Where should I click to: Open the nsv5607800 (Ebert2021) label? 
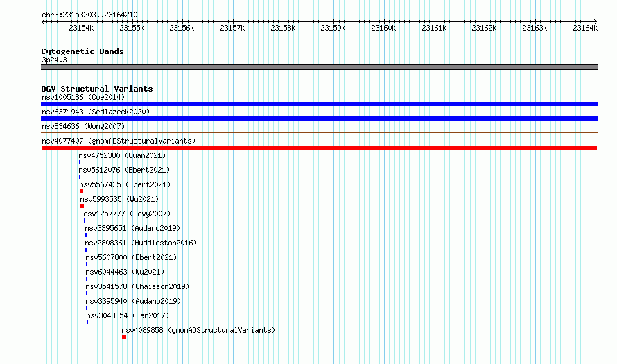point(131,257)
